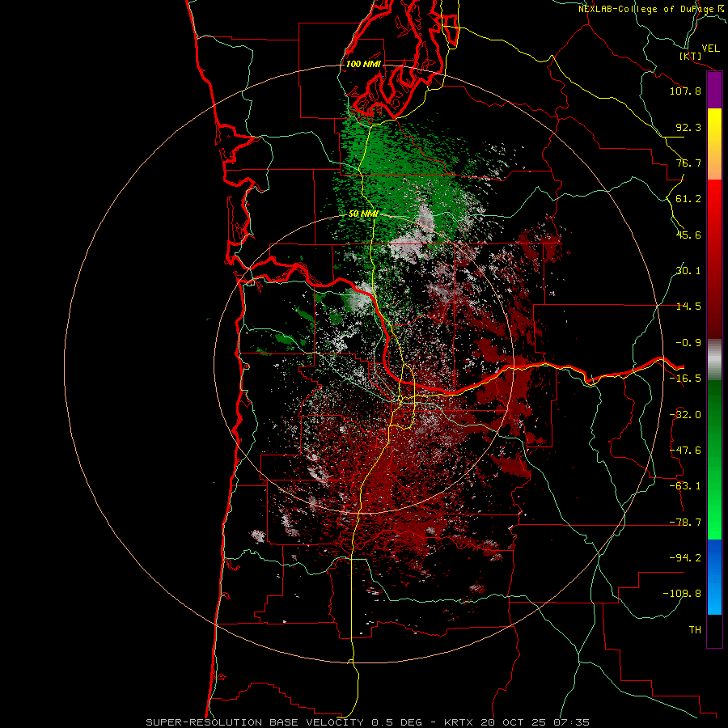
Task: Select the -94.2 velocity scale value
Action: click(x=685, y=557)
